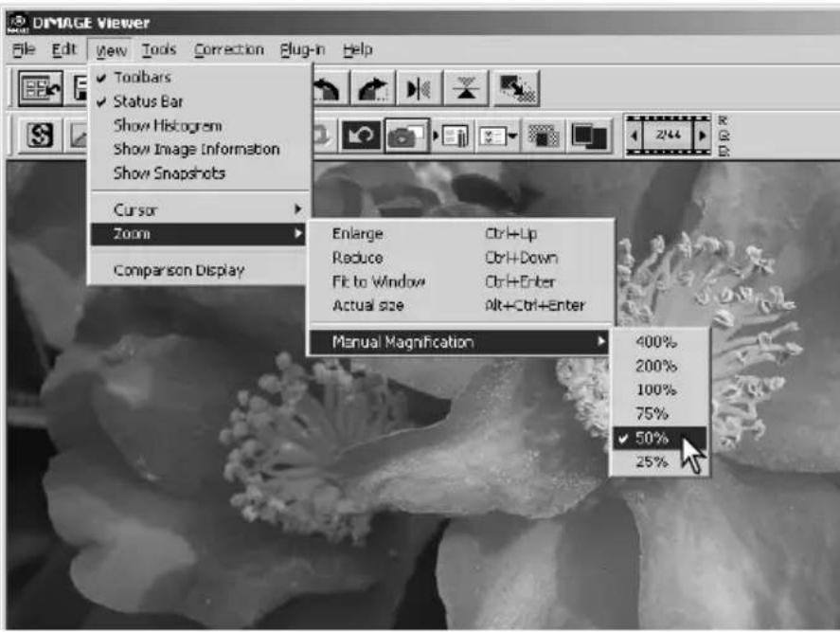The image size is (840, 632).
Task: Click the checkered comparison display icon
Action: click(543, 135)
